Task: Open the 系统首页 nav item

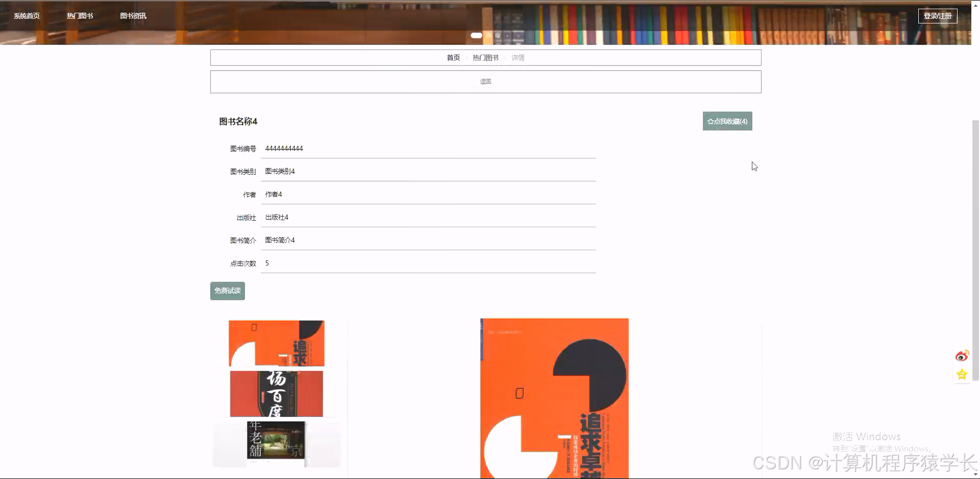Action: click(27, 16)
